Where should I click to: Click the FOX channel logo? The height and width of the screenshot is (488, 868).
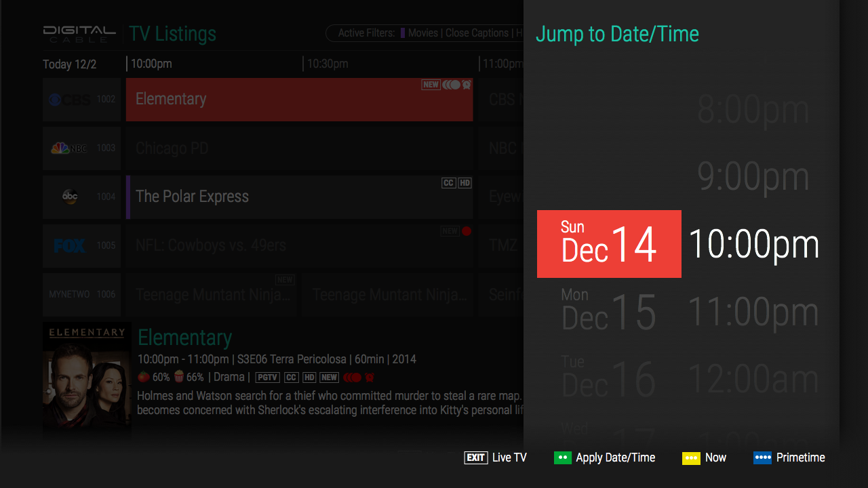(69, 246)
